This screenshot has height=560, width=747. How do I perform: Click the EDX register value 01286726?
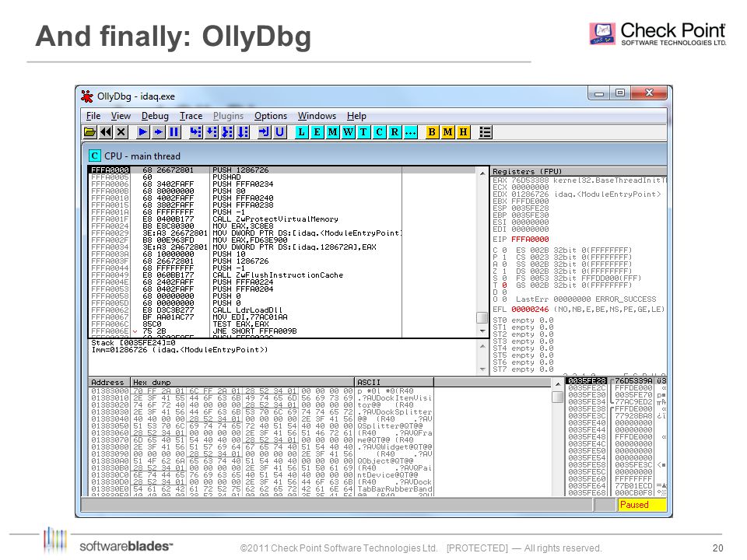point(530,194)
